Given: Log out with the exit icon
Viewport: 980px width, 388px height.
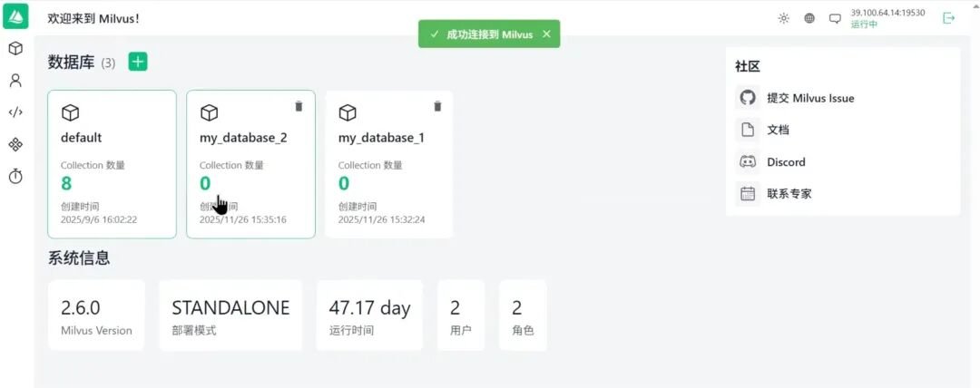Looking at the screenshot, I should click(949, 18).
